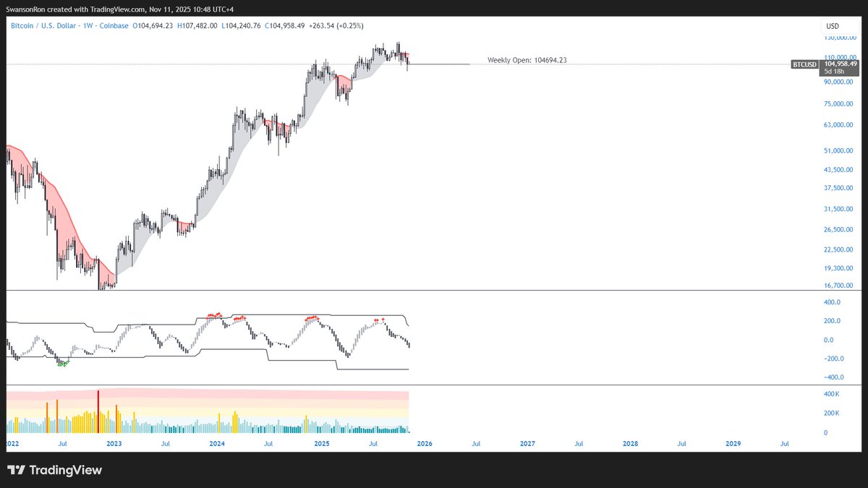Click the 2024 label on time axis
868x488 pixels.
click(217, 443)
